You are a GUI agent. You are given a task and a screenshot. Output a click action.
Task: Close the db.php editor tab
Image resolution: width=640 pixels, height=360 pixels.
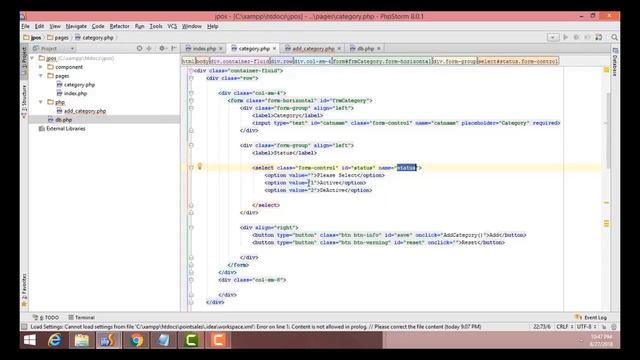(x=379, y=49)
